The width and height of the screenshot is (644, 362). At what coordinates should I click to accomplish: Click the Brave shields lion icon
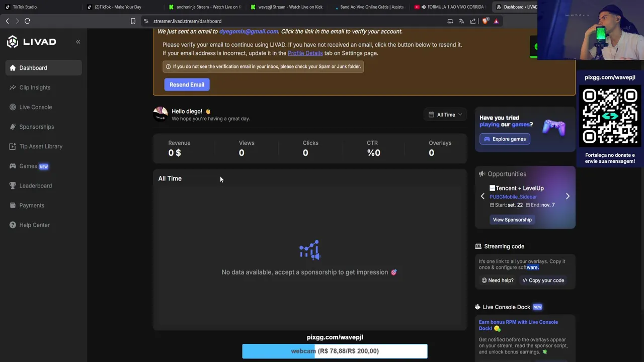click(x=485, y=21)
